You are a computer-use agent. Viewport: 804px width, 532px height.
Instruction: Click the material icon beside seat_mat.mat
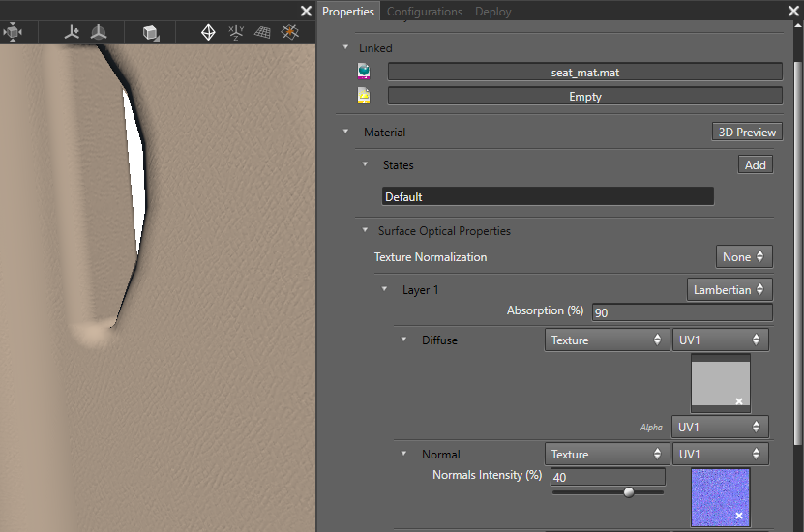(364, 72)
